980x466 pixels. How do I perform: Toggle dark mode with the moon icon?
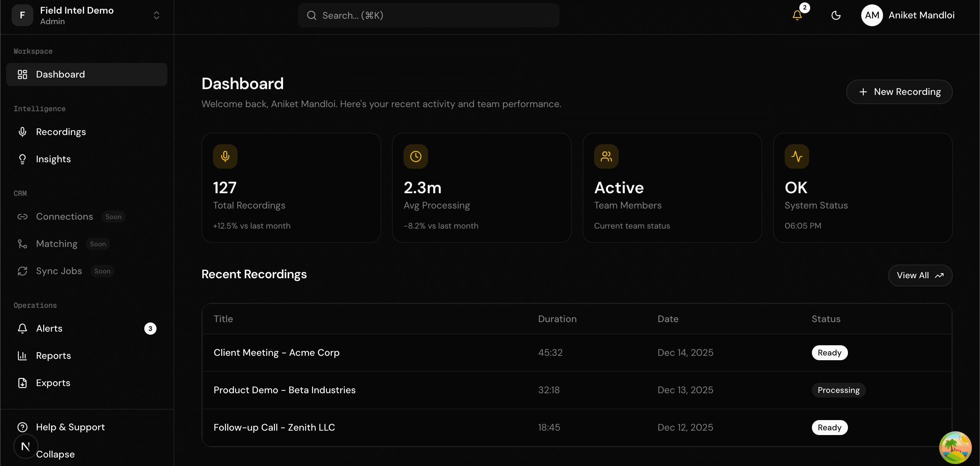[x=836, y=15]
